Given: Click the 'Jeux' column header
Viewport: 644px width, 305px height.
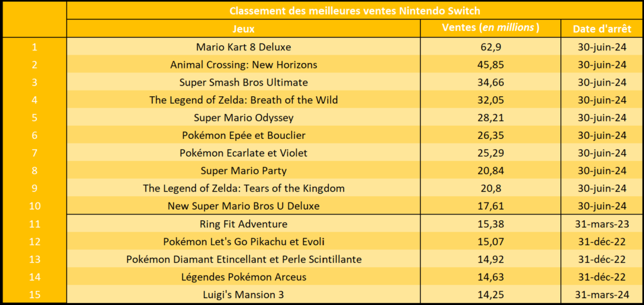Looking at the screenshot, I should click(243, 29).
